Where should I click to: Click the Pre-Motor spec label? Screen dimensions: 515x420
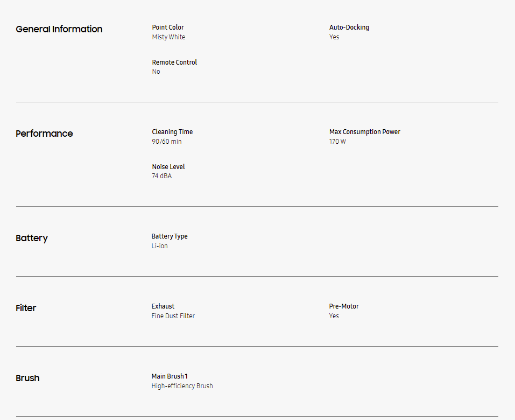[x=344, y=306]
